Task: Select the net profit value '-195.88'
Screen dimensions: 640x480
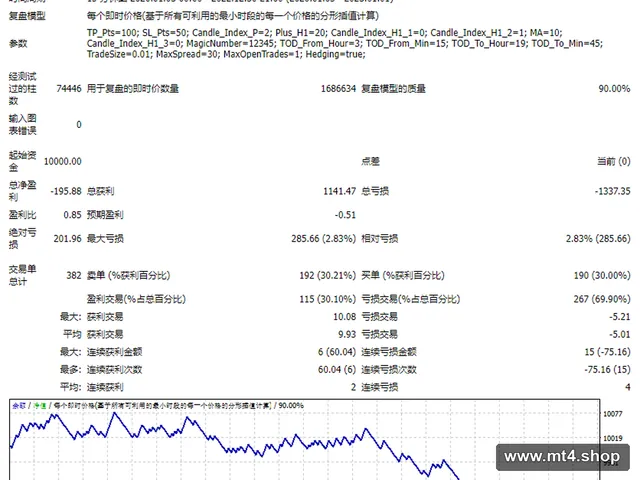Action: 66,191
